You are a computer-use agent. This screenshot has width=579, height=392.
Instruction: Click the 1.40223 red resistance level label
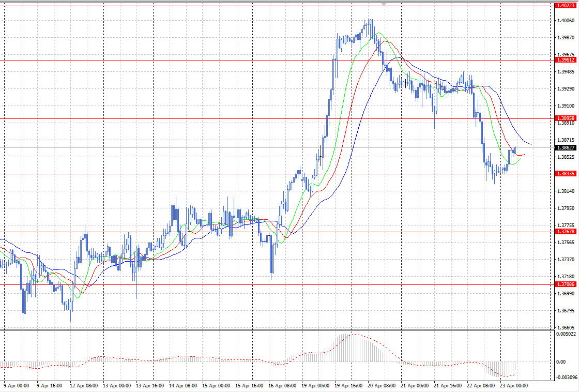coord(566,6)
